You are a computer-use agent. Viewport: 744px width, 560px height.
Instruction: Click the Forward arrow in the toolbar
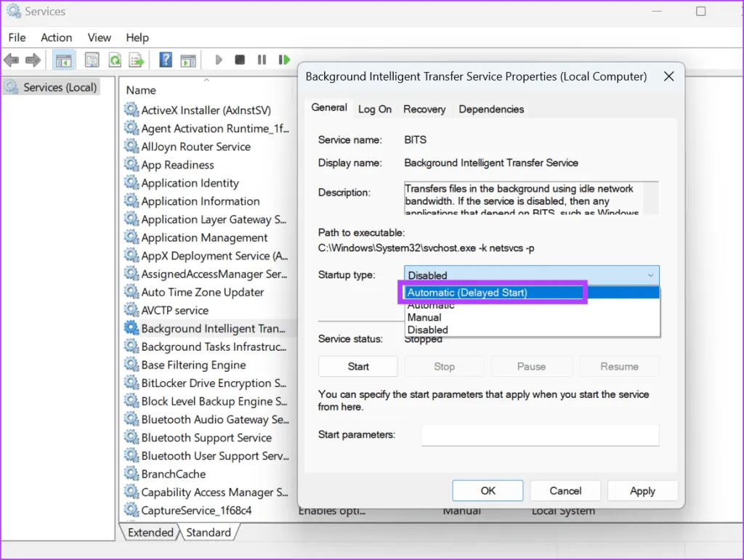pyautogui.click(x=33, y=60)
